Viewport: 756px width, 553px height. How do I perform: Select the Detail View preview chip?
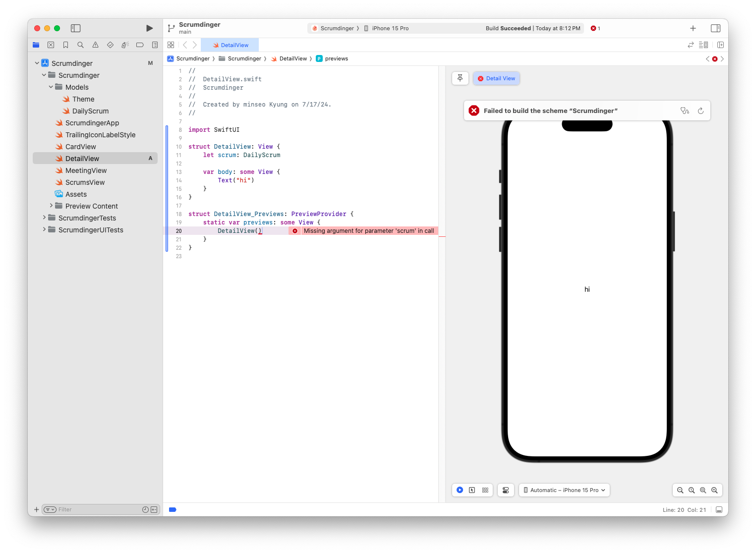click(496, 78)
